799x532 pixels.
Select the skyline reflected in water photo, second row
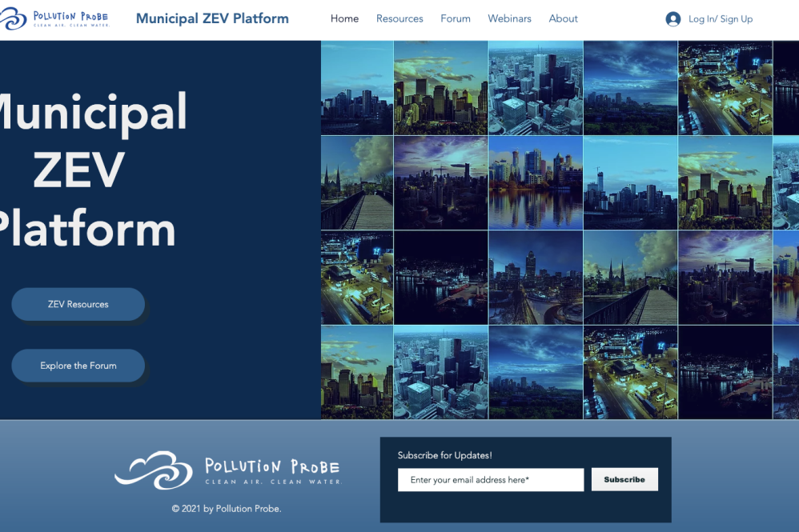(x=536, y=182)
